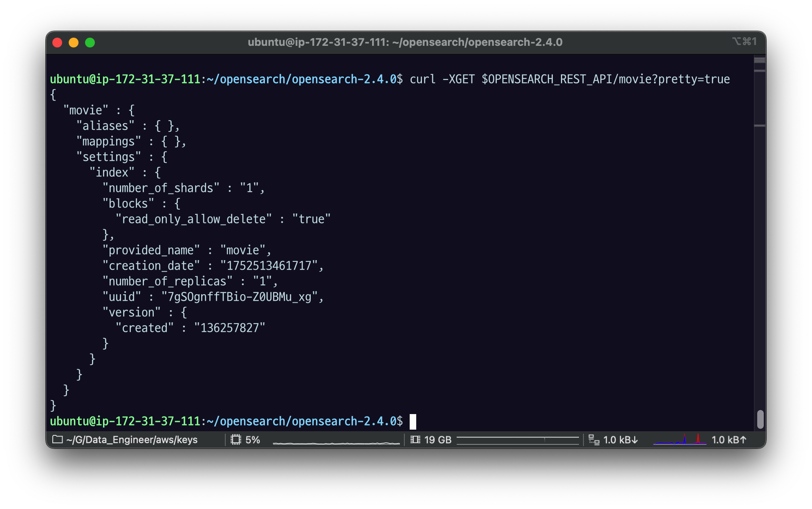Image resolution: width=812 pixels, height=509 pixels.
Task: Click the vertical scrollbar thumb at bottom
Action: click(x=760, y=419)
